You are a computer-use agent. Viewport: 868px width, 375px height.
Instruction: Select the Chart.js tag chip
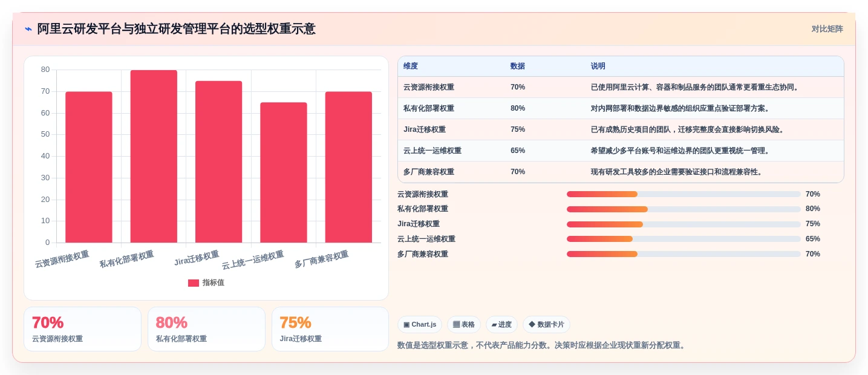(420, 325)
